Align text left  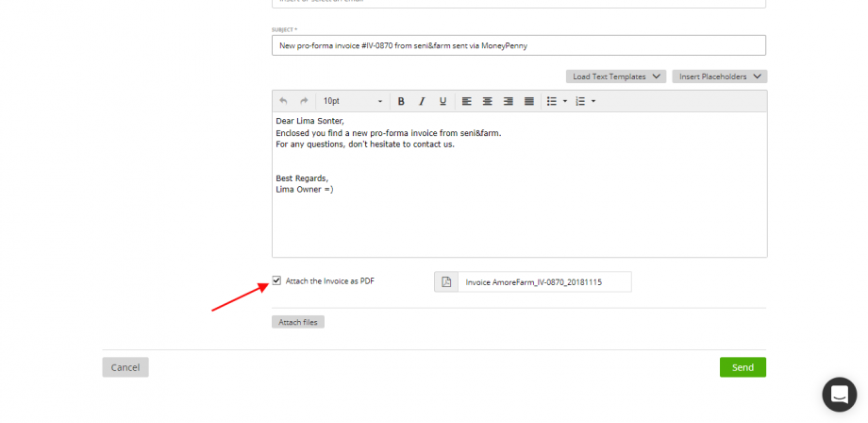click(x=467, y=101)
